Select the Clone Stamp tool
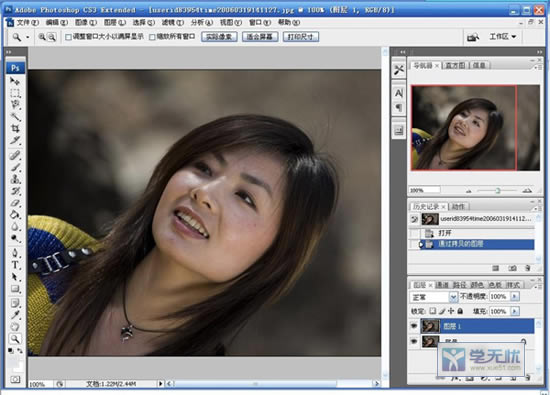 [15, 179]
